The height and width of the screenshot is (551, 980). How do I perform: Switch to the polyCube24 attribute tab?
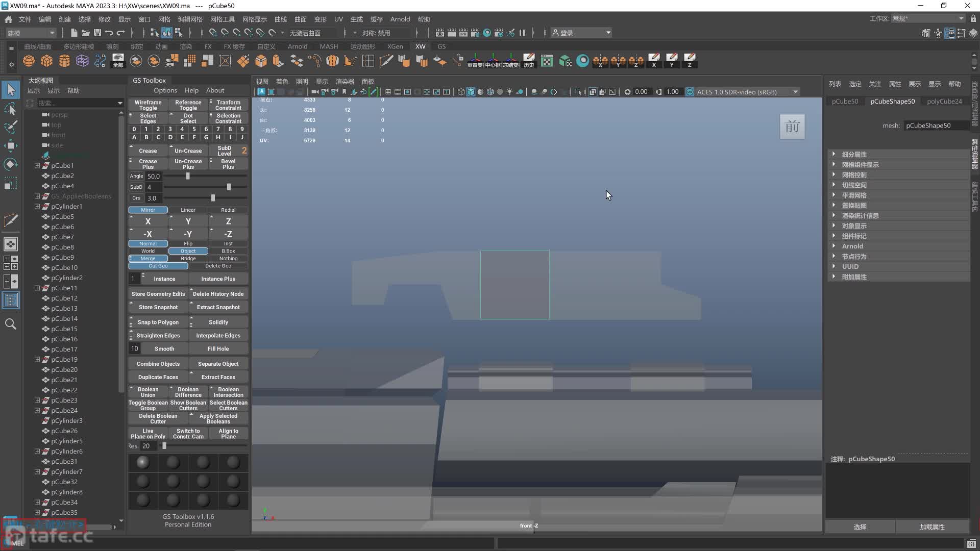(x=944, y=101)
